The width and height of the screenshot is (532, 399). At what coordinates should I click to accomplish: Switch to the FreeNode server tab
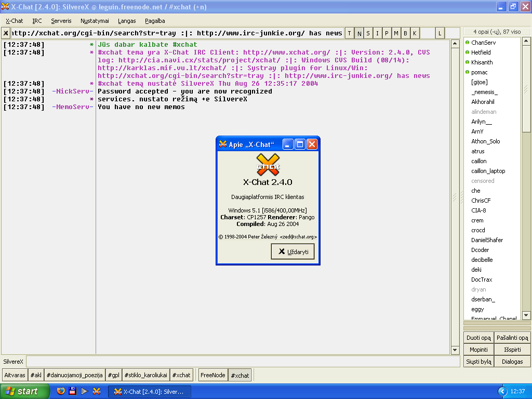212,375
